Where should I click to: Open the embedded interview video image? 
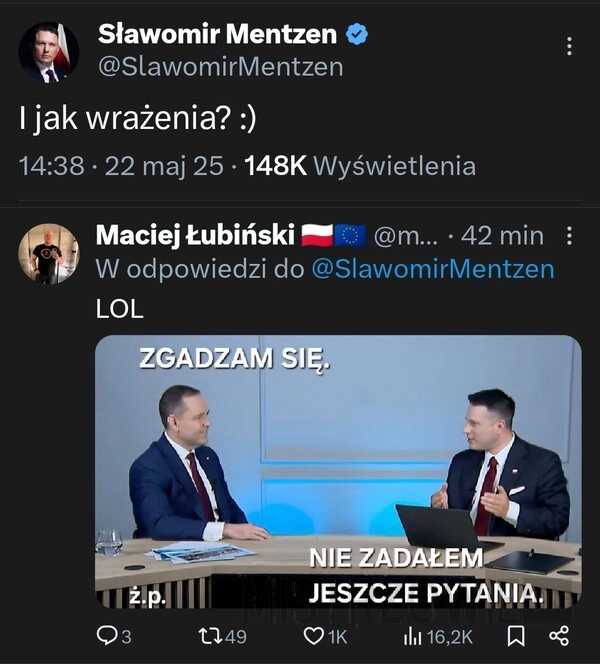pos(338,471)
